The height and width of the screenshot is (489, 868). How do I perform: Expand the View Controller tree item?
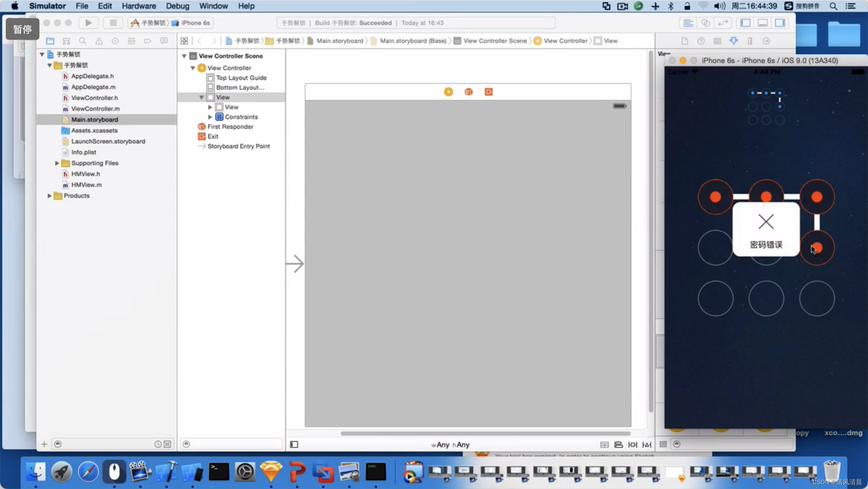click(193, 67)
